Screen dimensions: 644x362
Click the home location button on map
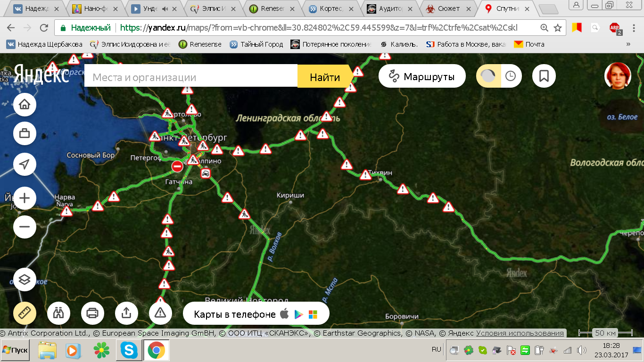pos(25,105)
